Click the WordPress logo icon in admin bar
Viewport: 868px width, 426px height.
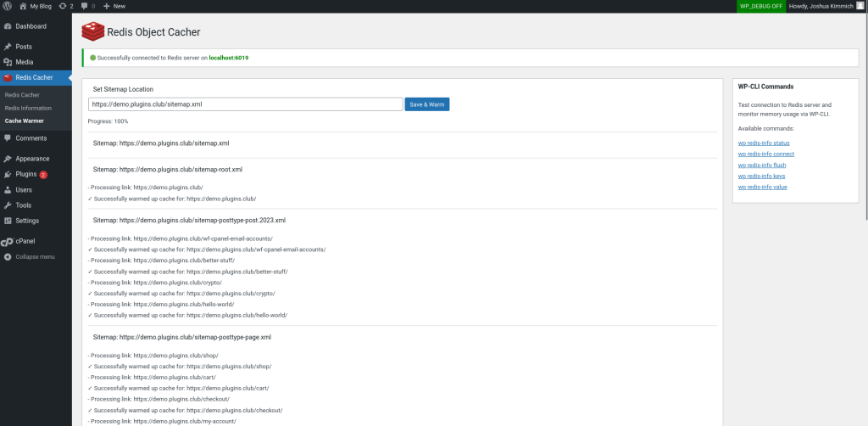pyautogui.click(x=7, y=6)
